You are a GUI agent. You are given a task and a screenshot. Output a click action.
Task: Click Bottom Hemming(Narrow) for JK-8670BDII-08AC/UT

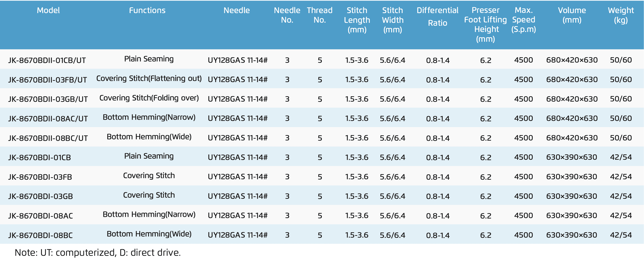(x=149, y=117)
